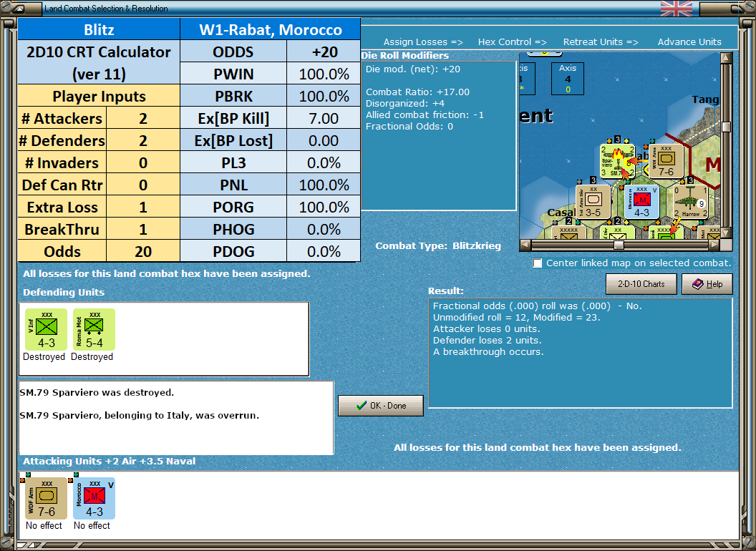Click the PHOG 0.0% value
This screenshot has height=551, width=756.
coord(324,229)
